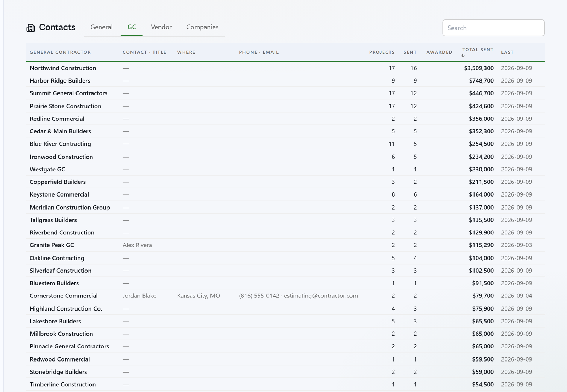567x392 pixels.
Task: Select Oakline Contracting
Action: pos(57,258)
